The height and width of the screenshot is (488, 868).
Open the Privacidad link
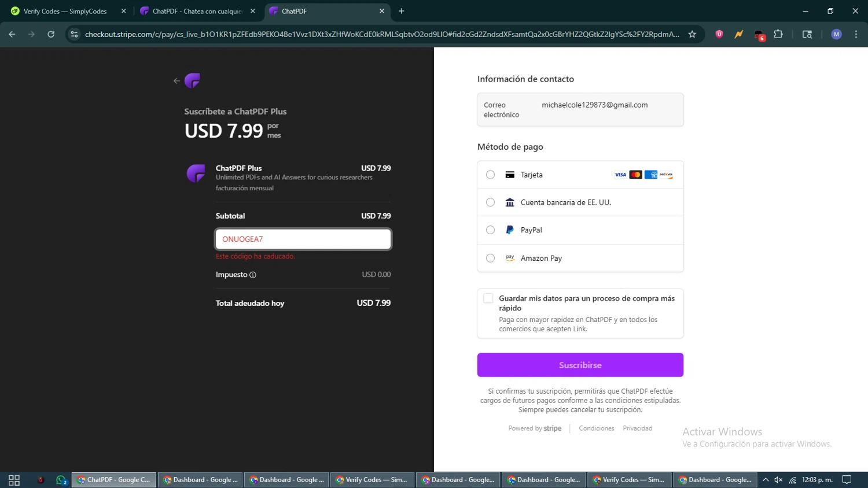click(x=638, y=428)
